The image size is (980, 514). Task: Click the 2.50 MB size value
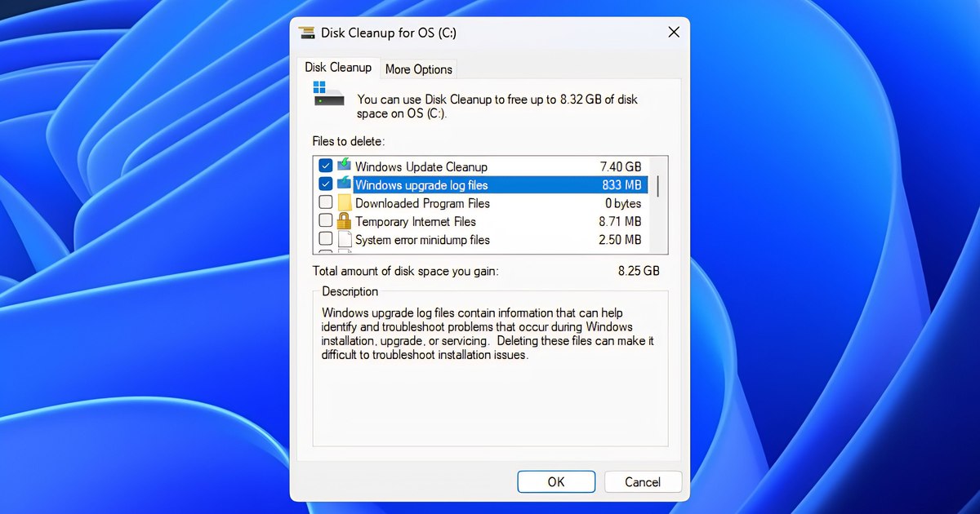pos(621,240)
